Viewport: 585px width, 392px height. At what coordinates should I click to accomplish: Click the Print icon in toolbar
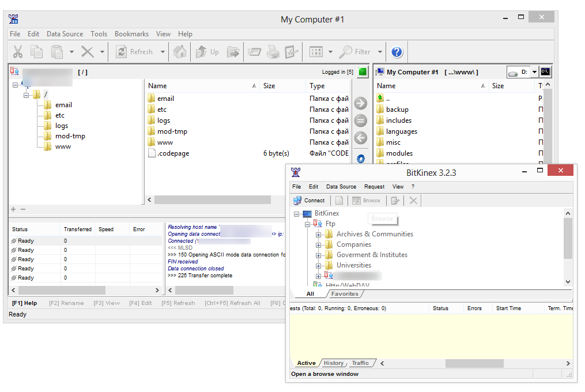273,52
